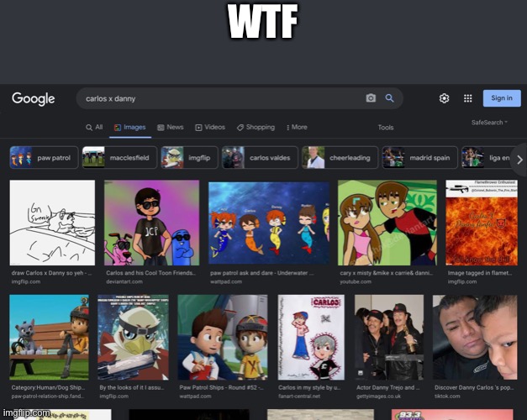This screenshot has height=420, width=527.
Task: Click tiktok.com source text
Action: [x=447, y=396]
